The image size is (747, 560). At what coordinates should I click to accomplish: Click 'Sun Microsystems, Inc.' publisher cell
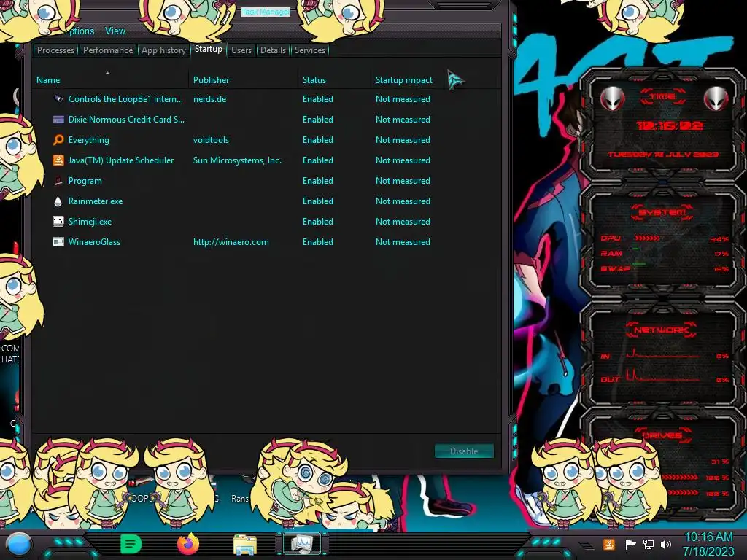[237, 160]
